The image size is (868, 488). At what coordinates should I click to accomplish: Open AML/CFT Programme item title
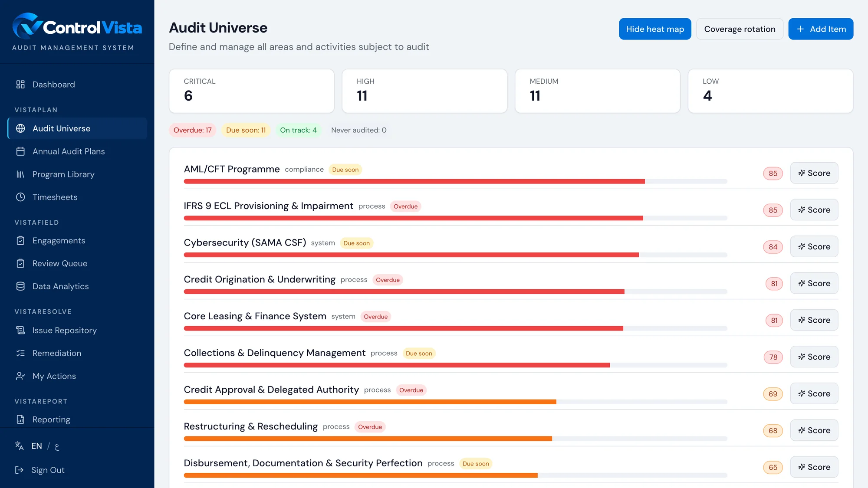pyautogui.click(x=232, y=169)
